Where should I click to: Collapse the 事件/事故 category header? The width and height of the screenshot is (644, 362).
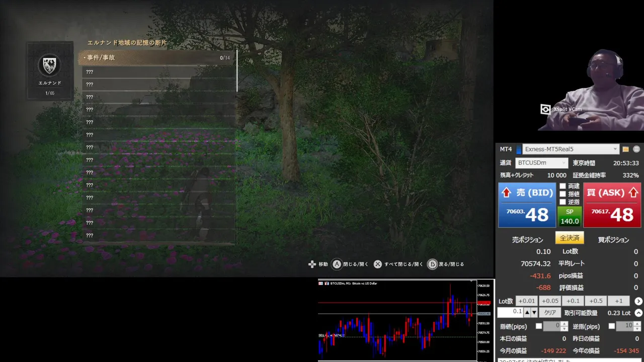[x=157, y=58]
